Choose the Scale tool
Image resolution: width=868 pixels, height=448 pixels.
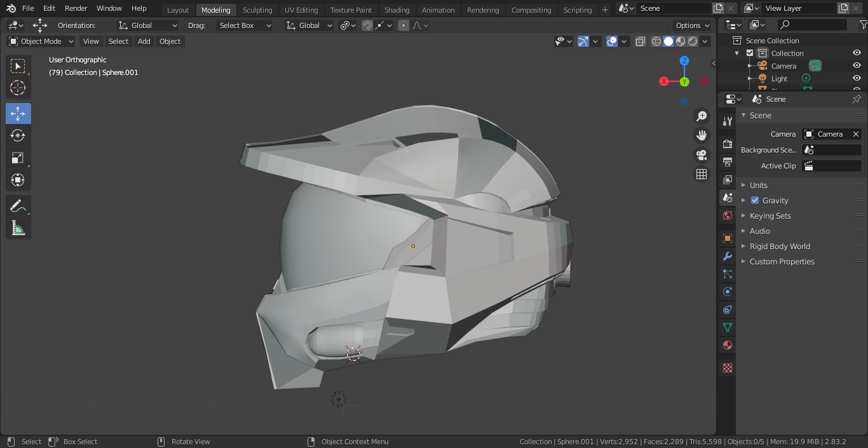pyautogui.click(x=18, y=158)
